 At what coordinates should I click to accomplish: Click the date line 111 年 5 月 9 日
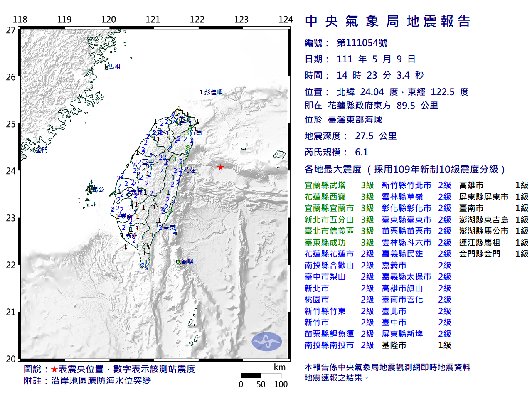376,59
